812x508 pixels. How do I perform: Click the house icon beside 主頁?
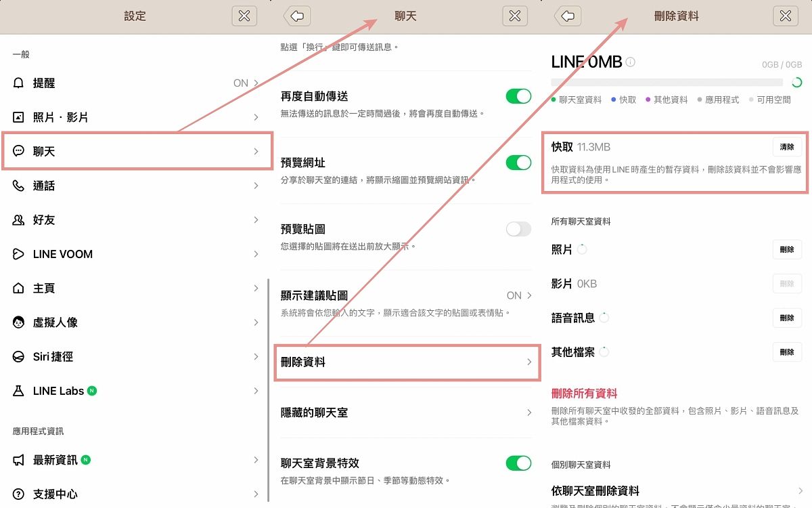pos(19,289)
